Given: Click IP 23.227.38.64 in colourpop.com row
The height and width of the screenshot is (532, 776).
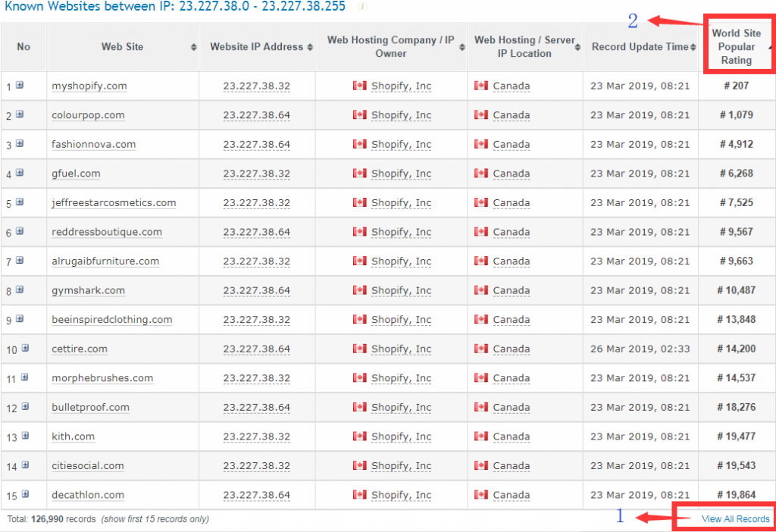Looking at the screenshot, I should tap(256, 115).
